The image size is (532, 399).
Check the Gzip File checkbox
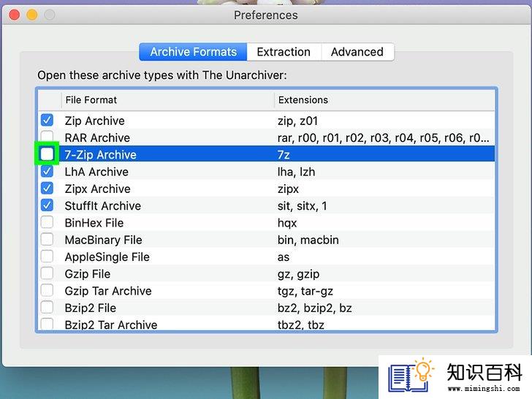tap(47, 273)
